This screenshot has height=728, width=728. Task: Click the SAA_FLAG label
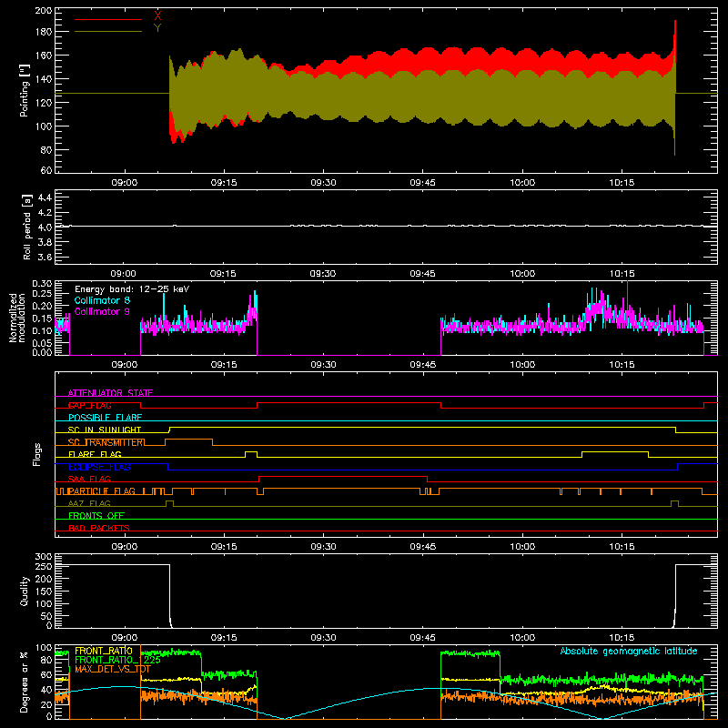coord(89,480)
